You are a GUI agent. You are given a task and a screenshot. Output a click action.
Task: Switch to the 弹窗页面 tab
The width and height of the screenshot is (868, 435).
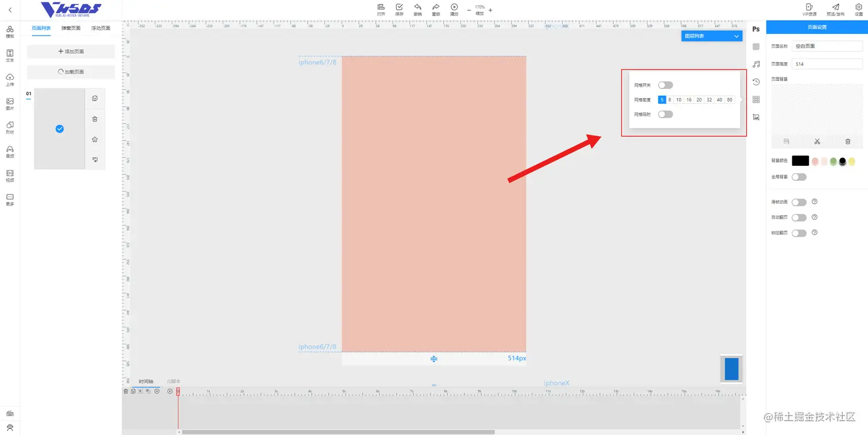point(71,28)
